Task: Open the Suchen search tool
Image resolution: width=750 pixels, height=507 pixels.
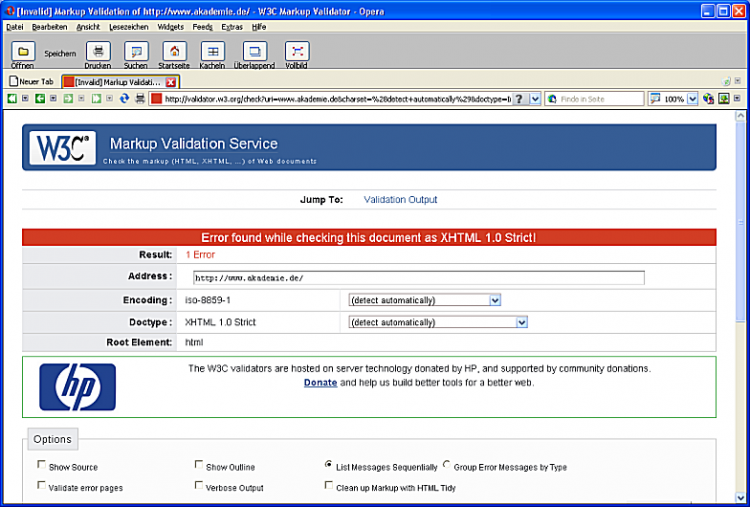Action: coord(136,51)
